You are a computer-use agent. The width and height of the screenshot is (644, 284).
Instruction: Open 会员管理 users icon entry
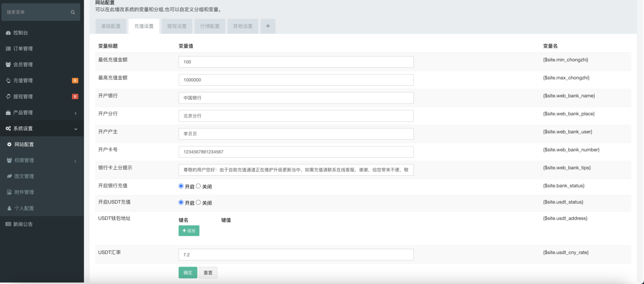(x=8, y=65)
